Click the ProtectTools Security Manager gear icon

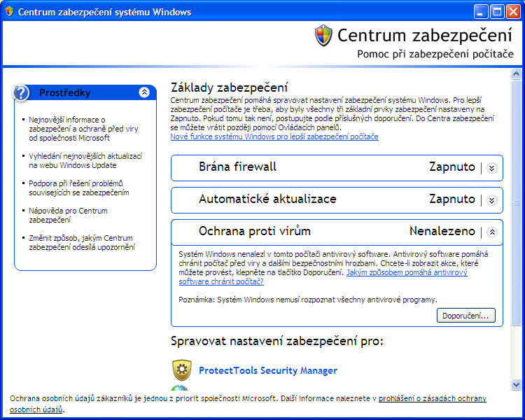(182, 370)
